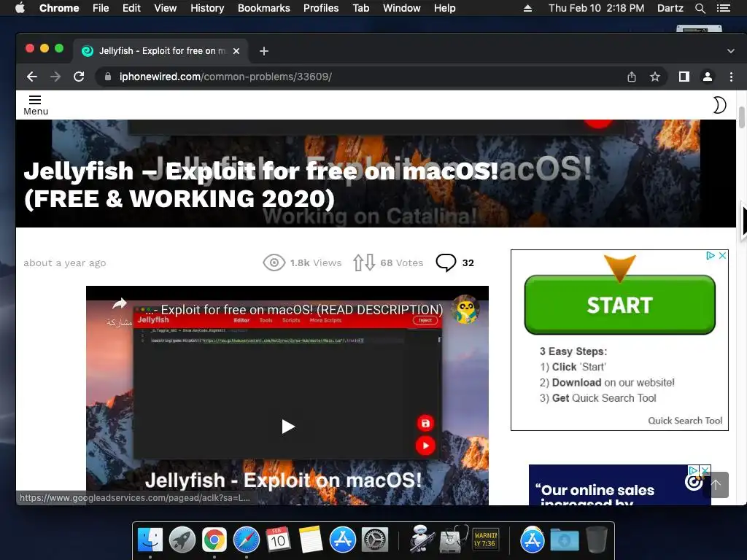Open Console from the Dock

(485, 540)
